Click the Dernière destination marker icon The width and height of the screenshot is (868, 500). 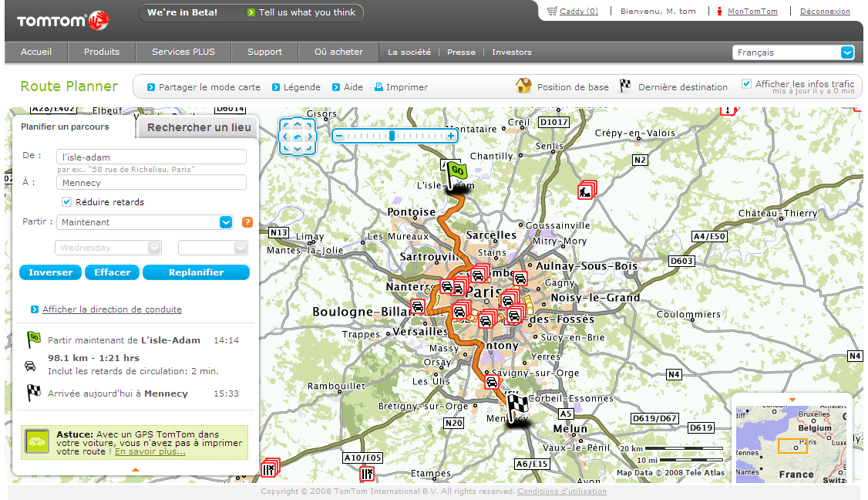[624, 86]
